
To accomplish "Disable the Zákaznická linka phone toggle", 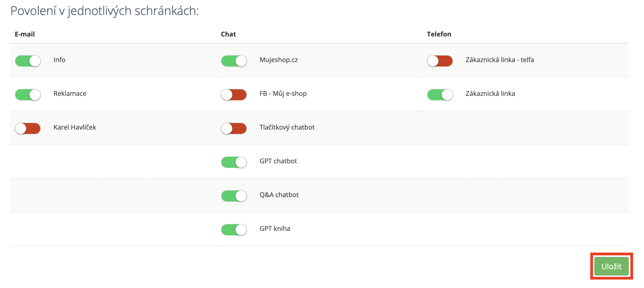I will (440, 94).
